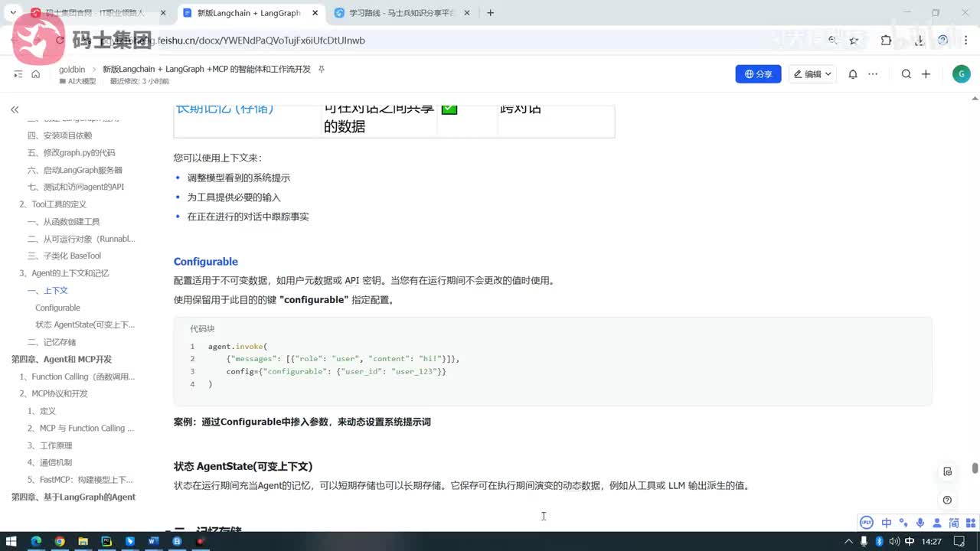Open volume control in system tray
980x551 pixels.
894,542
